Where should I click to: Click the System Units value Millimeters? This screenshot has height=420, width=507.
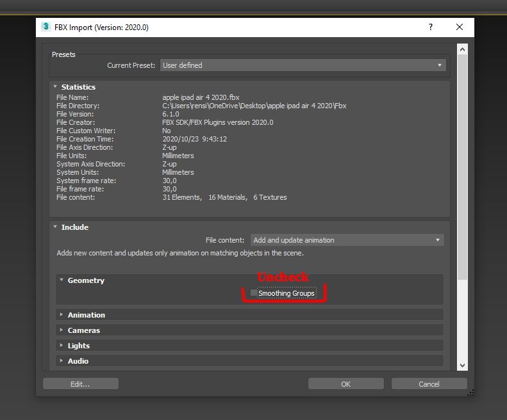(178, 172)
